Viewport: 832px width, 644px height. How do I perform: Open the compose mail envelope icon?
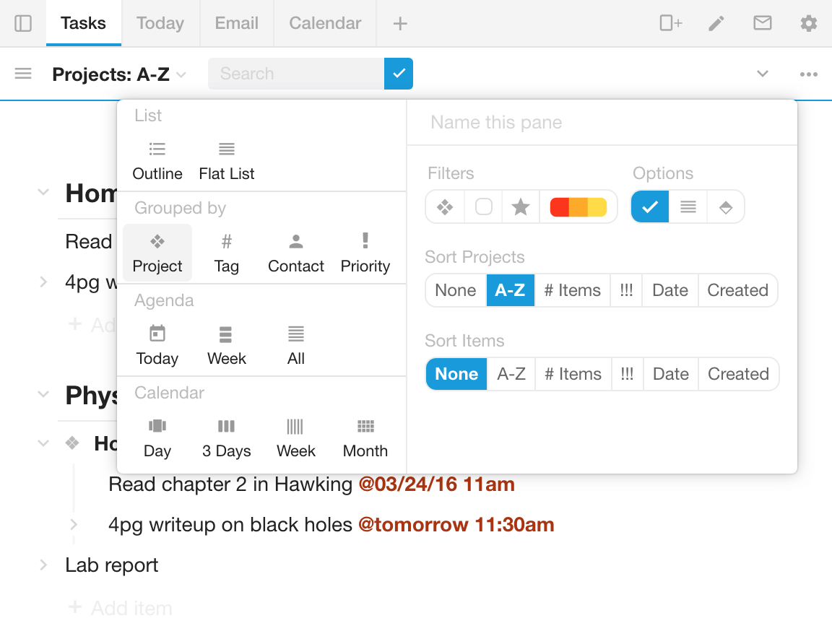(763, 23)
